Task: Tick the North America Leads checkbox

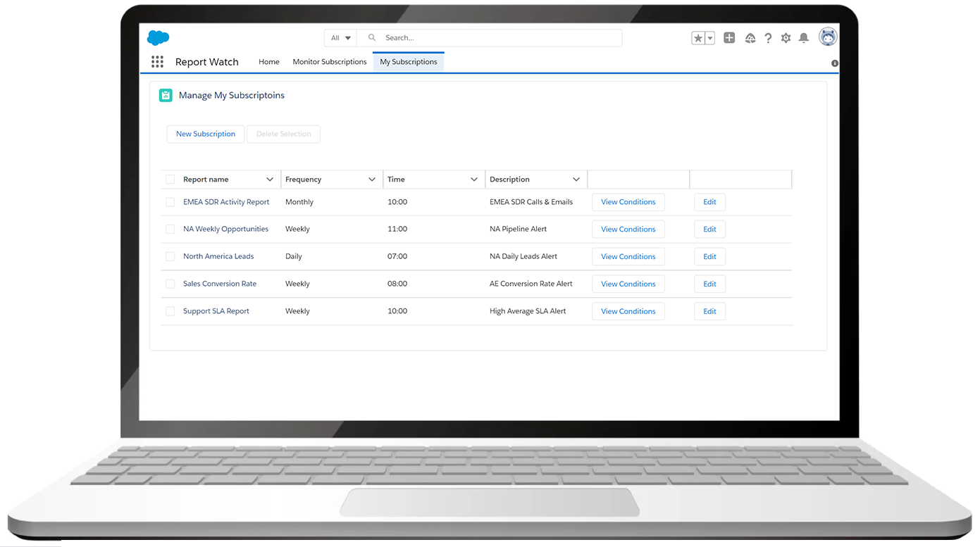Action: click(170, 256)
